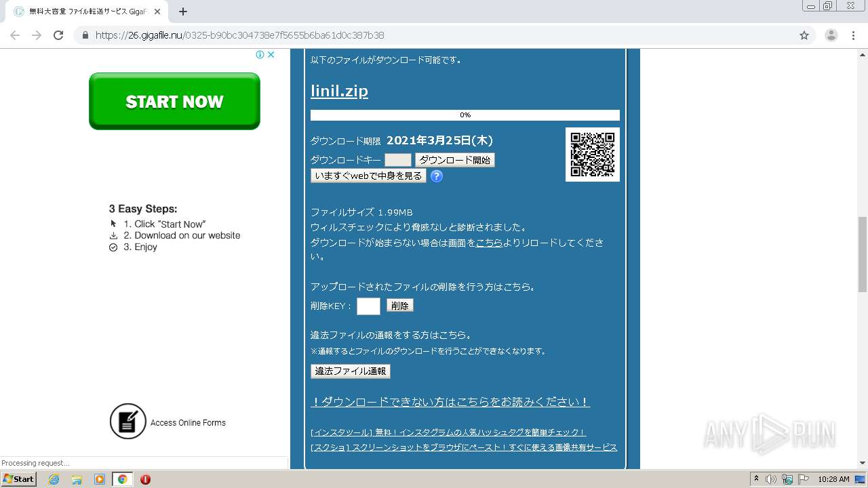
Task: Click the Chrome taskbar icon
Action: tap(123, 479)
